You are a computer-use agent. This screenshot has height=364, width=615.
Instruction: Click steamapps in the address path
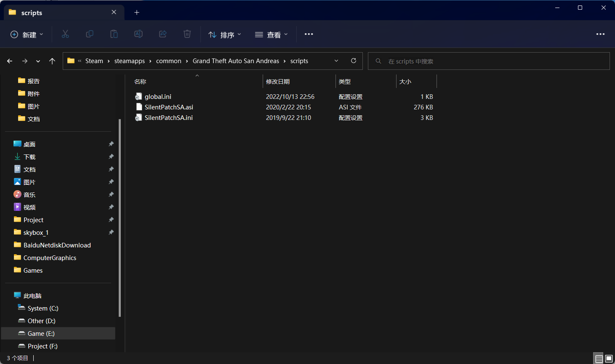(130, 61)
